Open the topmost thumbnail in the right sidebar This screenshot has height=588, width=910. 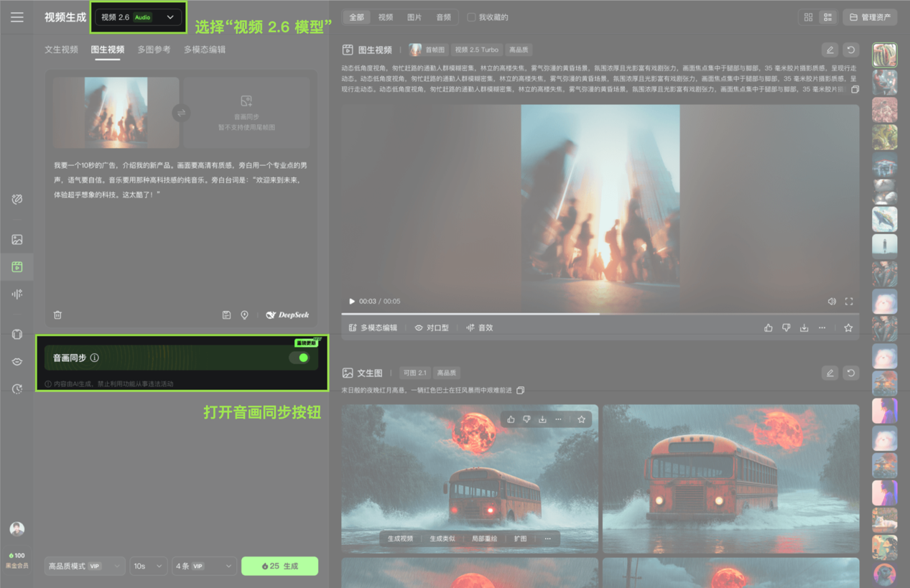pyautogui.click(x=884, y=55)
